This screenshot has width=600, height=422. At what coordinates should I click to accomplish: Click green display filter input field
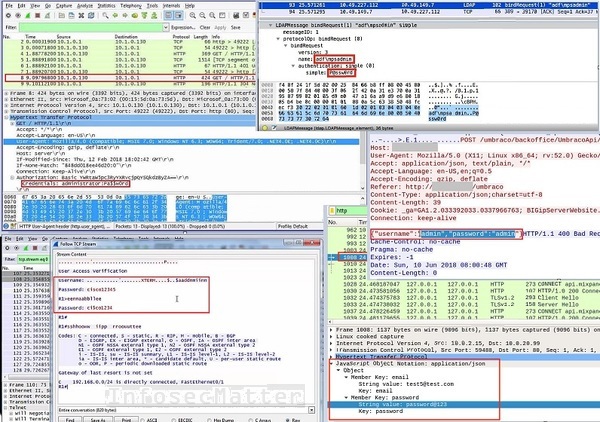(x=91, y=28)
